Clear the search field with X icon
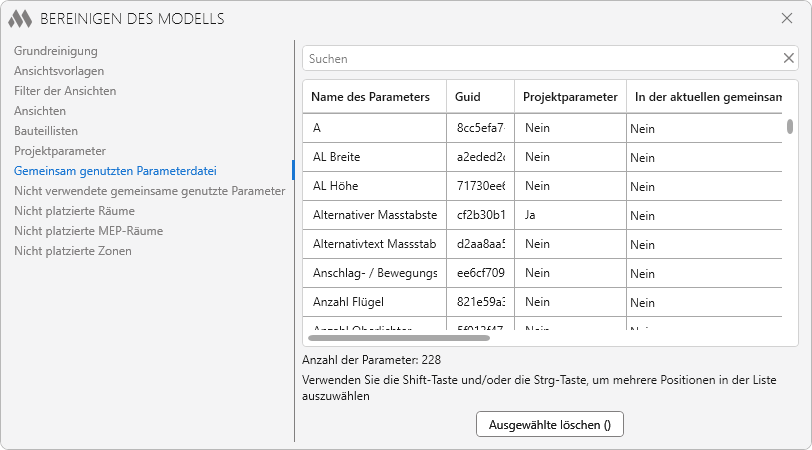Viewport: 812px width, 450px height. point(788,58)
